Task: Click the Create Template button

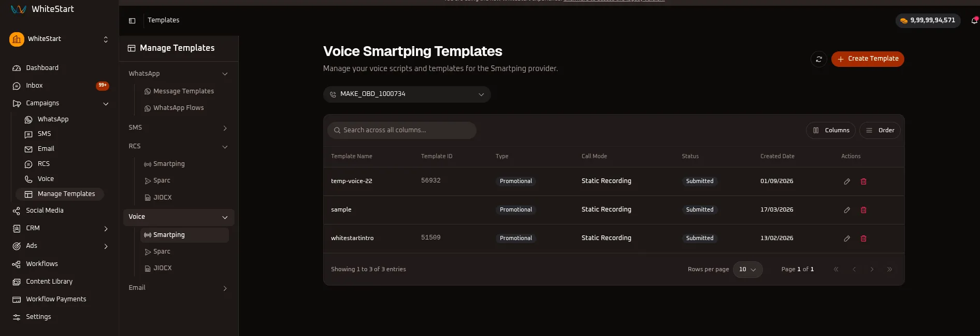Action: tap(868, 59)
